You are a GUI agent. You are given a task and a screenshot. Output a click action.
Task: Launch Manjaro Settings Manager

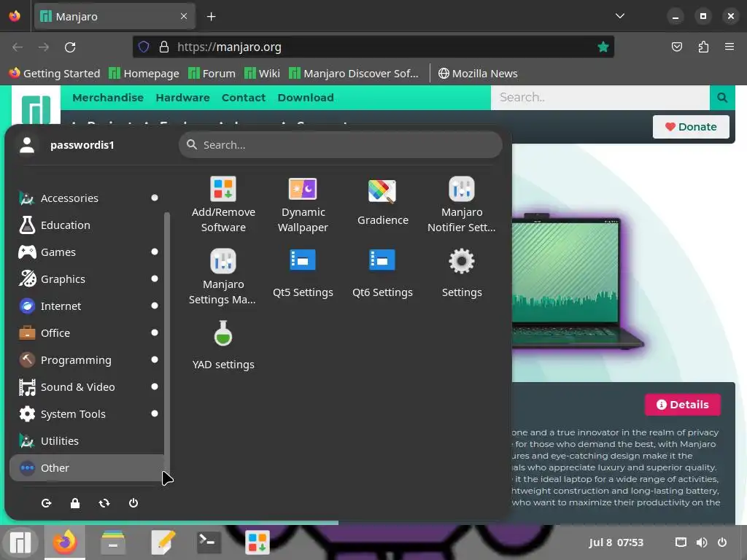click(223, 276)
